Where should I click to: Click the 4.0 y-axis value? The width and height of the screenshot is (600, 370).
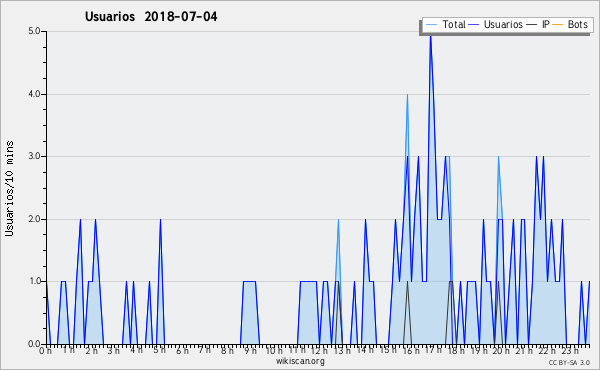[34, 94]
